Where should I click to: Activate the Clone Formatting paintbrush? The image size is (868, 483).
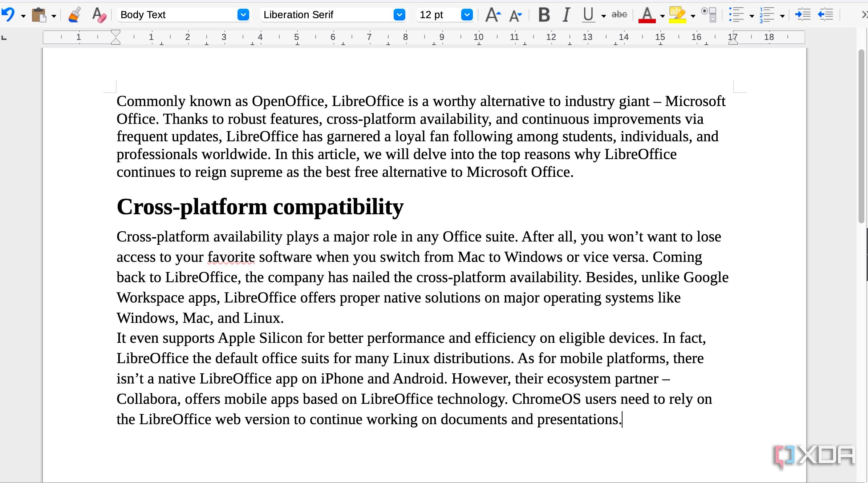coord(75,15)
